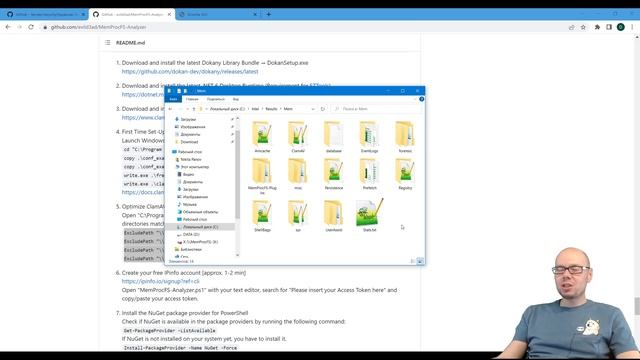Select the X: MemProcFS drive
This screenshot has height=360, width=640.
[200, 242]
